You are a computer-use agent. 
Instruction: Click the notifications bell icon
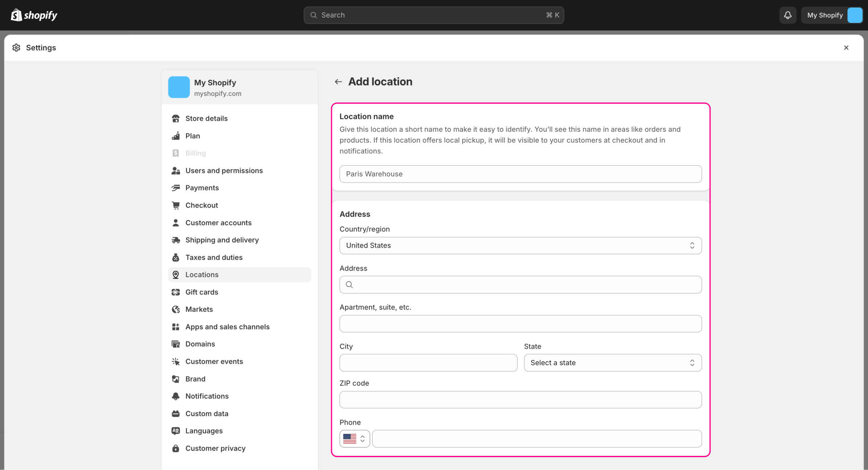pos(788,15)
